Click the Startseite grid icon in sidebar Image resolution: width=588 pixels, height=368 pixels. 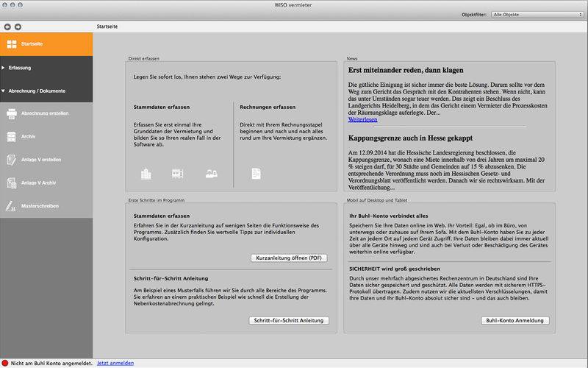pyautogui.click(x=12, y=44)
